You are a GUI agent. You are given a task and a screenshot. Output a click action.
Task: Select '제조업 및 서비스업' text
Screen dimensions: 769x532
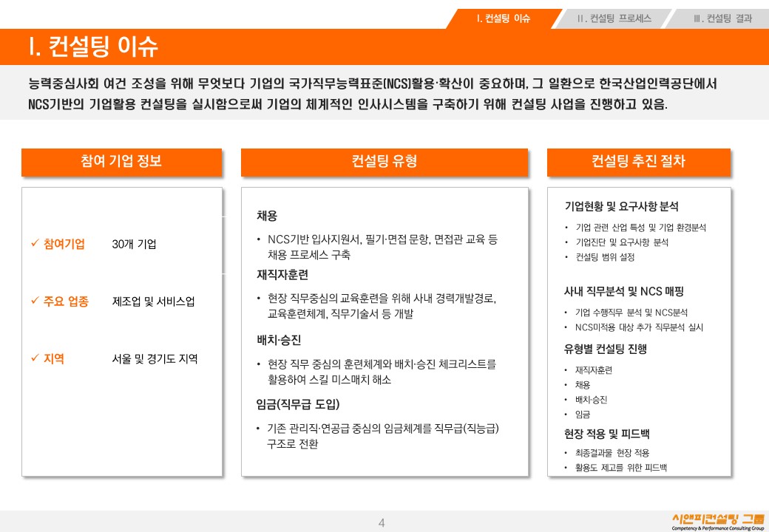click(x=153, y=301)
